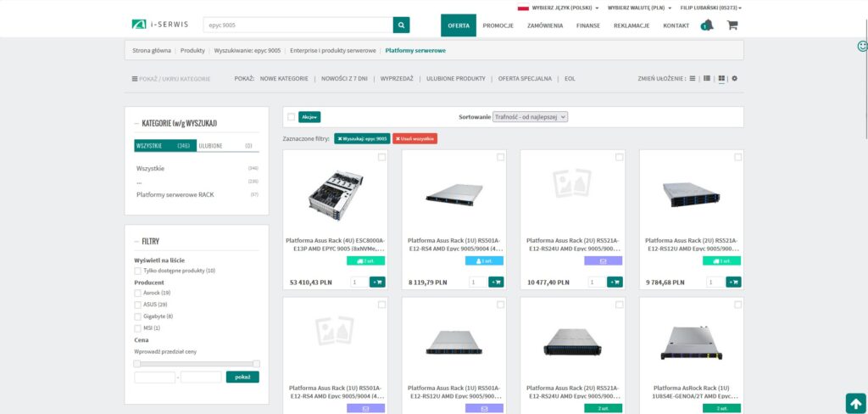Tick select-all products checkbox
The image size is (868, 414).
tap(292, 117)
